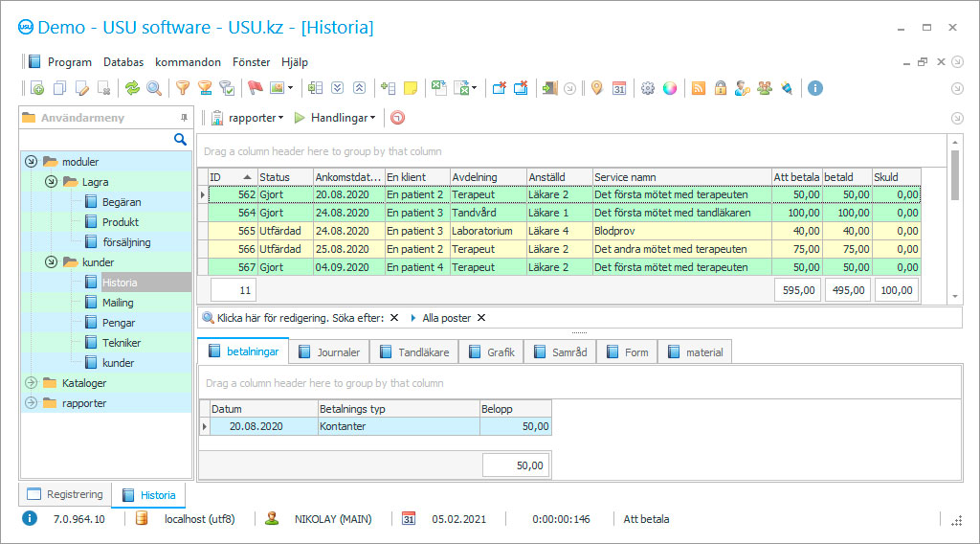This screenshot has width=980, height=544.
Task: Open settings via the gear icon
Action: [x=648, y=88]
